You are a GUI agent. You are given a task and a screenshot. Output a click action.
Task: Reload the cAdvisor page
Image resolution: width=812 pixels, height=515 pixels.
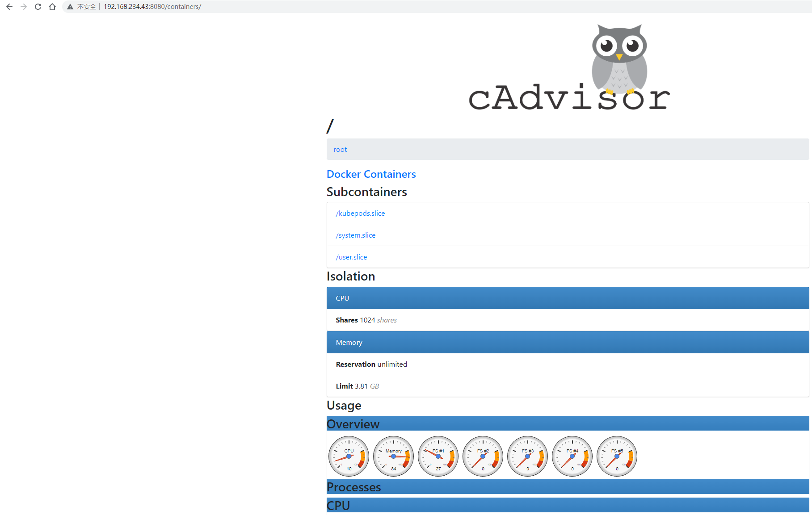coord(38,7)
